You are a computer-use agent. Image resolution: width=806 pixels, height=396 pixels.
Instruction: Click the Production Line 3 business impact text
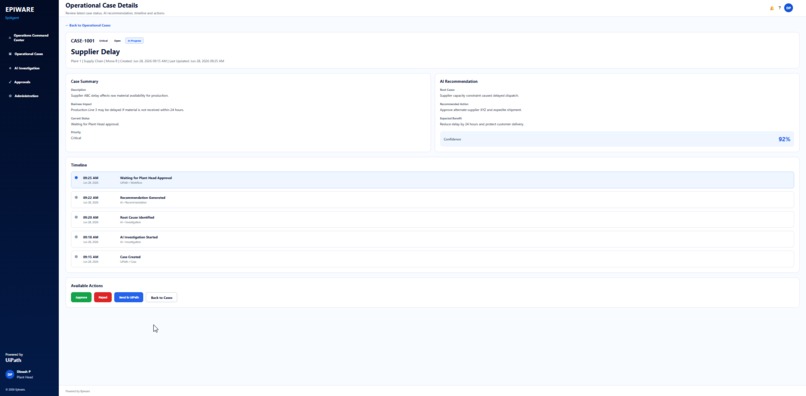tap(127, 110)
